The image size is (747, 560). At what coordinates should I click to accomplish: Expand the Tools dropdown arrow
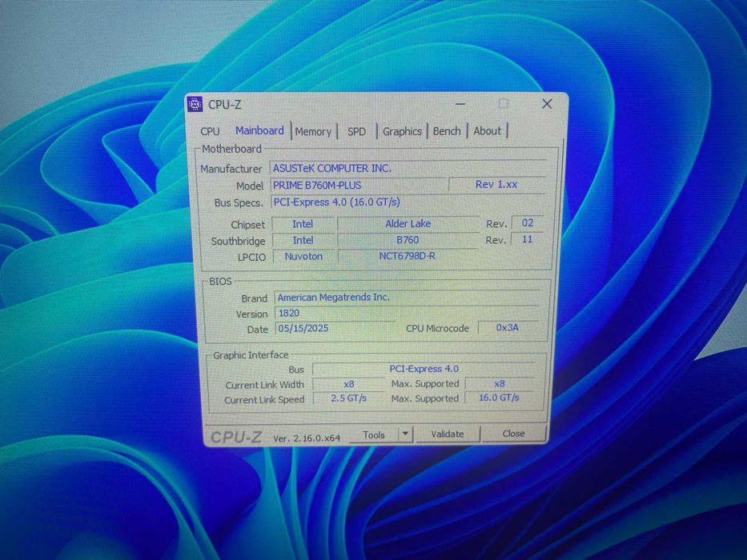pyautogui.click(x=405, y=434)
